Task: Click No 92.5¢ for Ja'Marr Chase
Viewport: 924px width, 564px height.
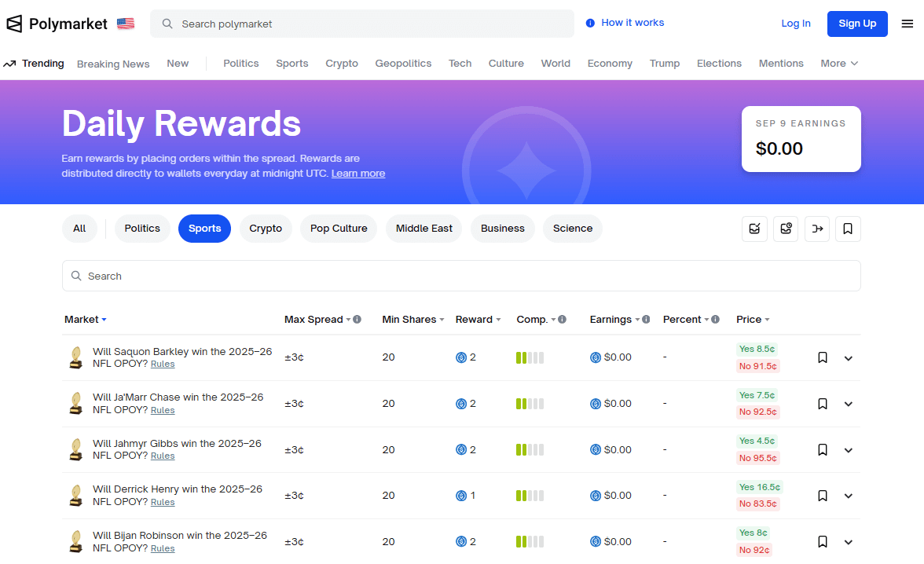Action: pyautogui.click(x=757, y=412)
